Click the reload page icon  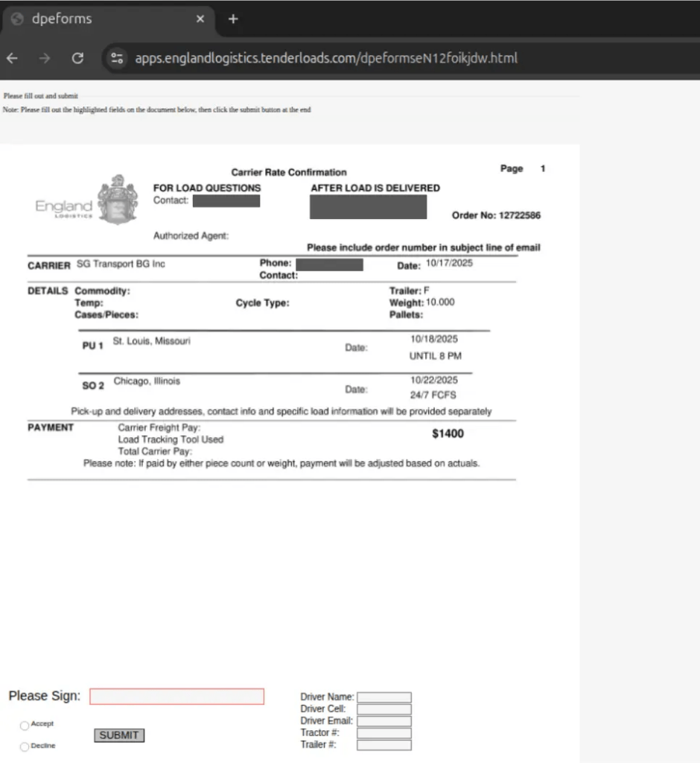77,57
